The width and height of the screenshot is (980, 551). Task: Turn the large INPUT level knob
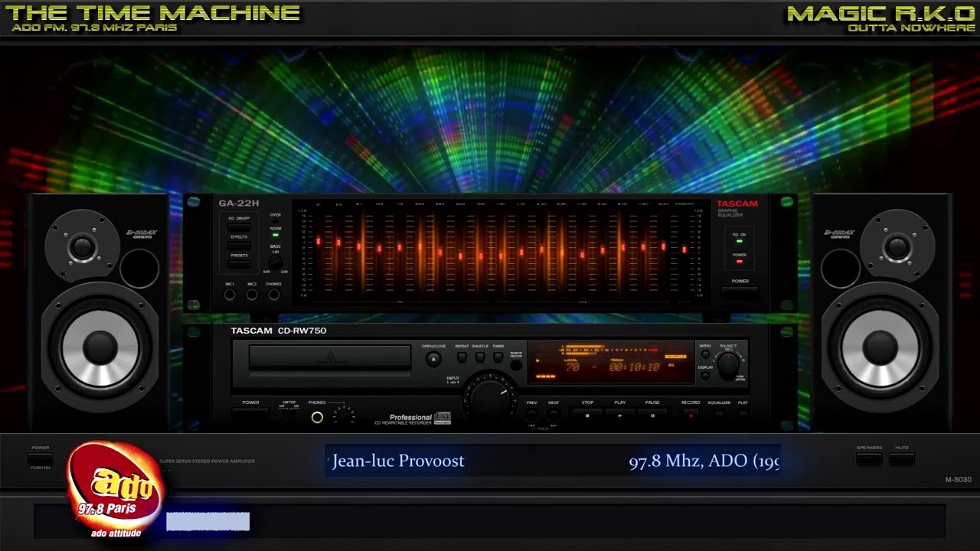491,398
